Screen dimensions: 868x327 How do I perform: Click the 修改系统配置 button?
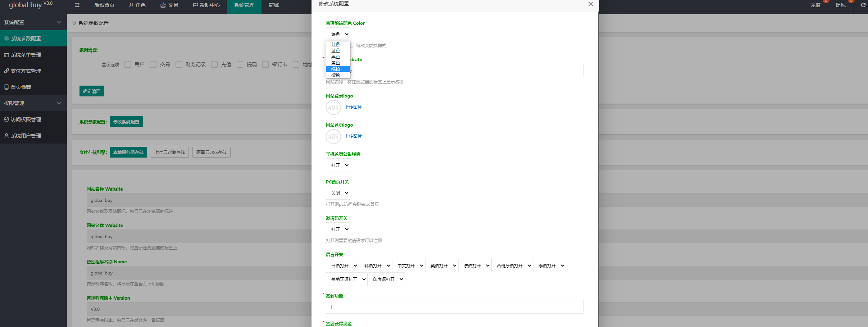coord(126,122)
